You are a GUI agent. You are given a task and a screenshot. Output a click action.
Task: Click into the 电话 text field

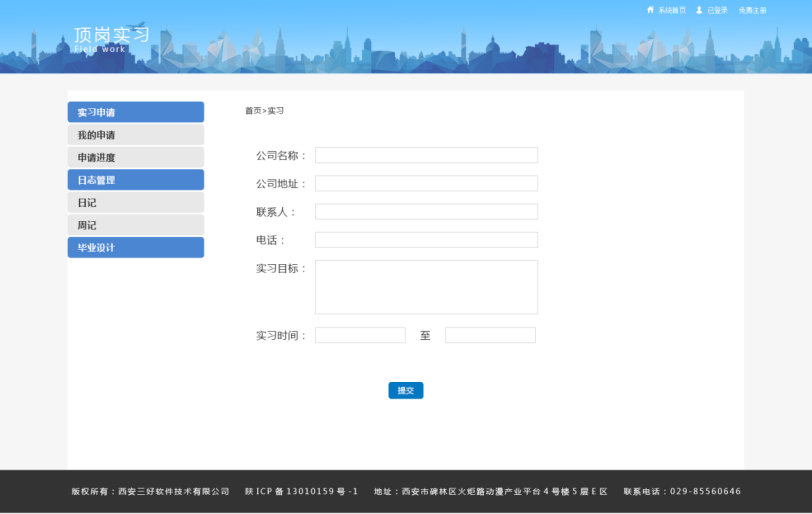426,240
